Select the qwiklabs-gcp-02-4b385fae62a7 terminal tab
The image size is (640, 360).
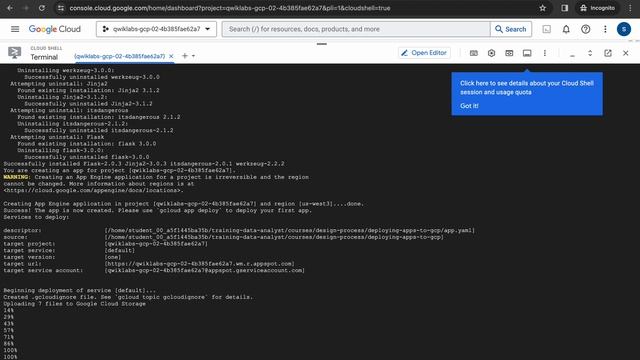point(120,56)
